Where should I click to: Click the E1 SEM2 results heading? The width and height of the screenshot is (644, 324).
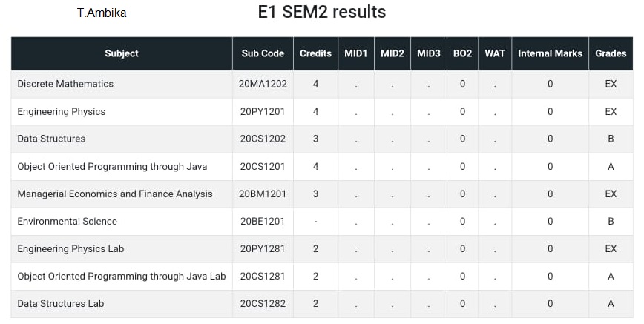pyautogui.click(x=322, y=12)
